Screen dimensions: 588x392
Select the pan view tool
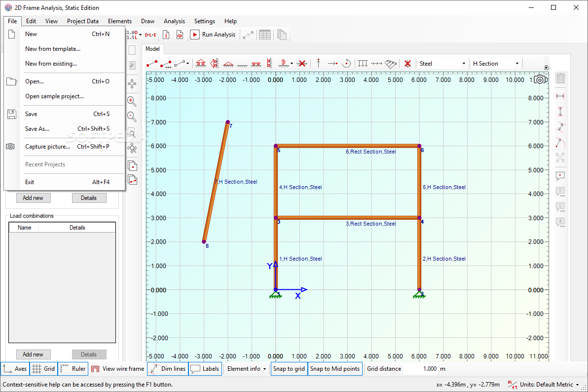click(x=132, y=83)
